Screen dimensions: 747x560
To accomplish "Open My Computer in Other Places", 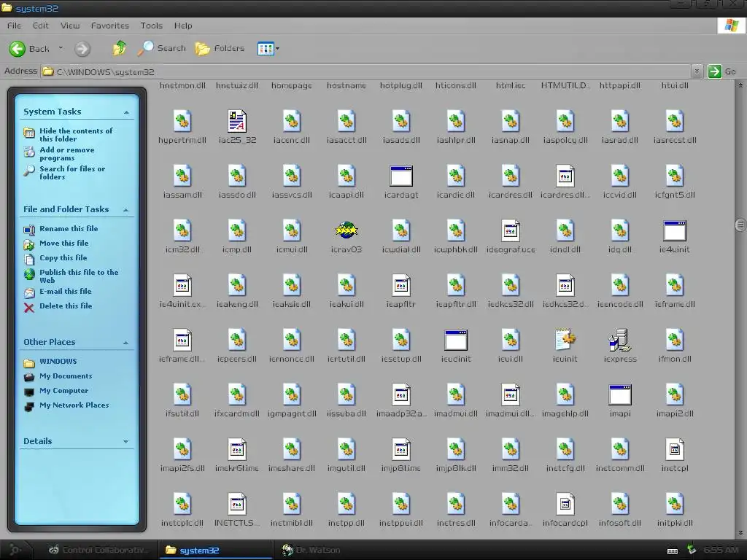I will (64, 391).
